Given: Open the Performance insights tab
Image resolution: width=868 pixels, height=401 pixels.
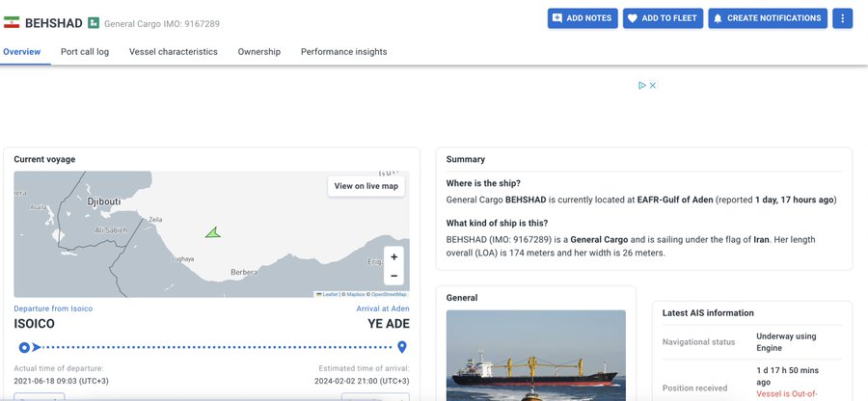Looking at the screenshot, I should pos(343,52).
